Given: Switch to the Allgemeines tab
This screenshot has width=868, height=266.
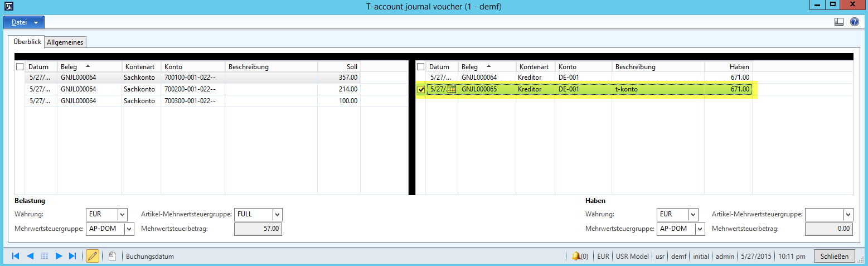Looking at the screenshot, I should (x=66, y=42).
